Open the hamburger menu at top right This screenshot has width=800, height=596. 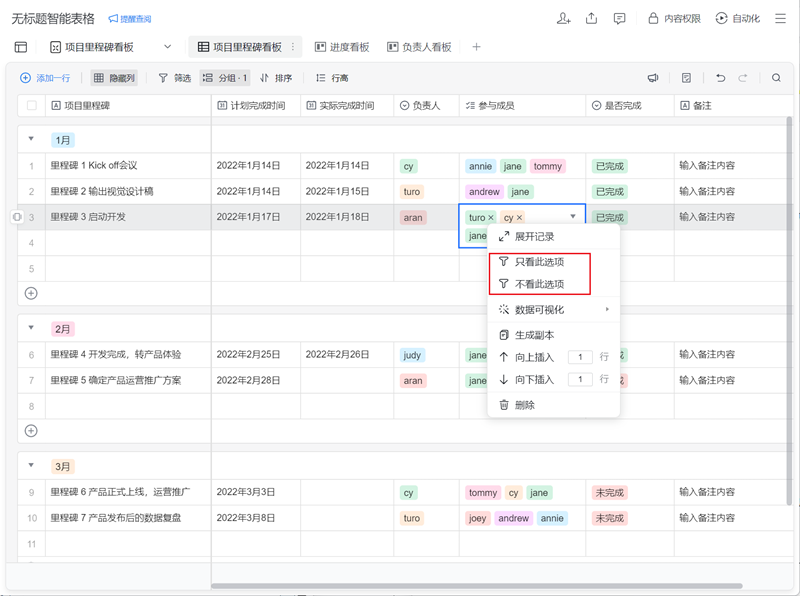[780, 18]
